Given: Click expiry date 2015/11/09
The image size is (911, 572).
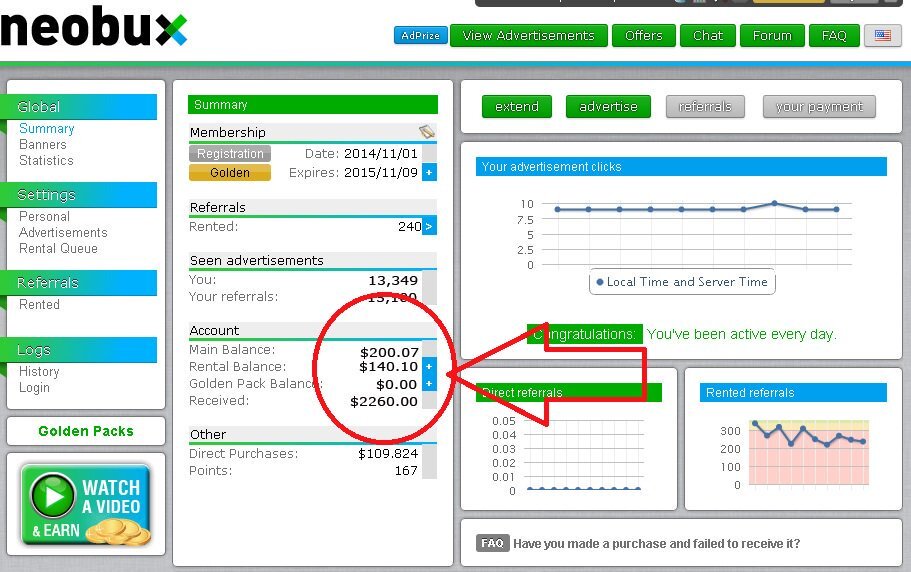Looking at the screenshot, I should (381, 172).
